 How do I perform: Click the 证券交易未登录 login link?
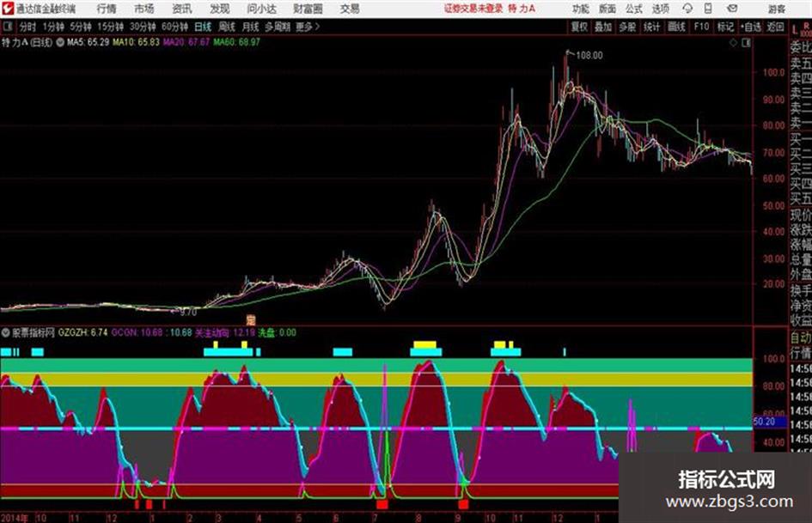(473, 9)
